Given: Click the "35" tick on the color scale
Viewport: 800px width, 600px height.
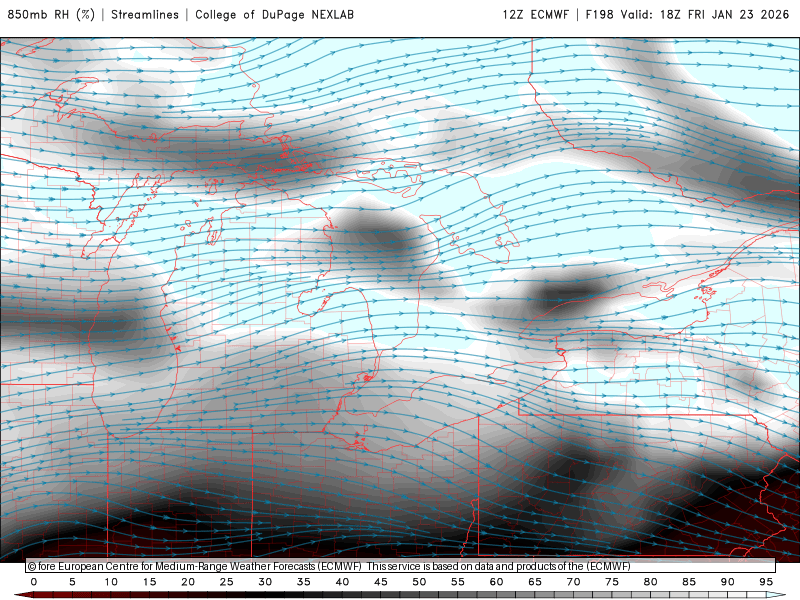Looking at the screenshot, I should tap(304, 582).
